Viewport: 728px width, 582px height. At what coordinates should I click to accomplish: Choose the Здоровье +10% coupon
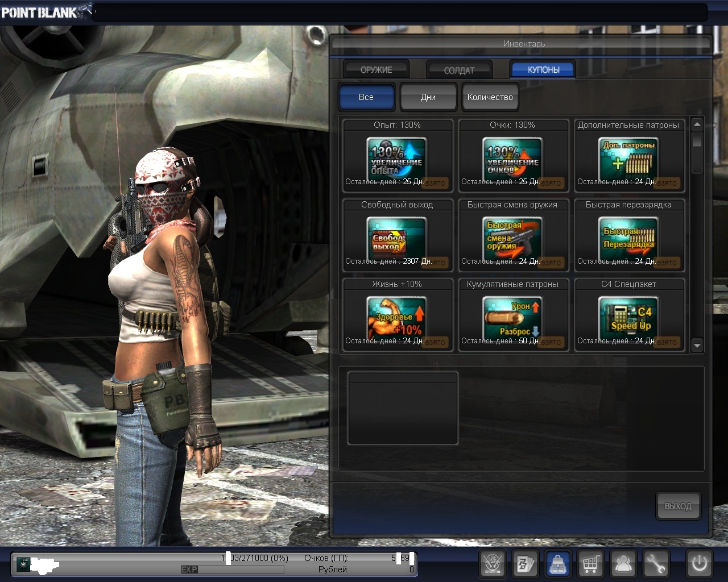click(x=397, y=316)
